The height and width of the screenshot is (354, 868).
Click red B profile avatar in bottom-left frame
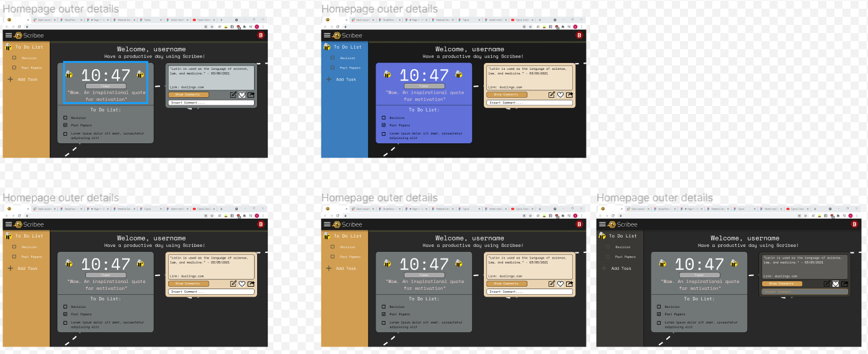point(261,224)
